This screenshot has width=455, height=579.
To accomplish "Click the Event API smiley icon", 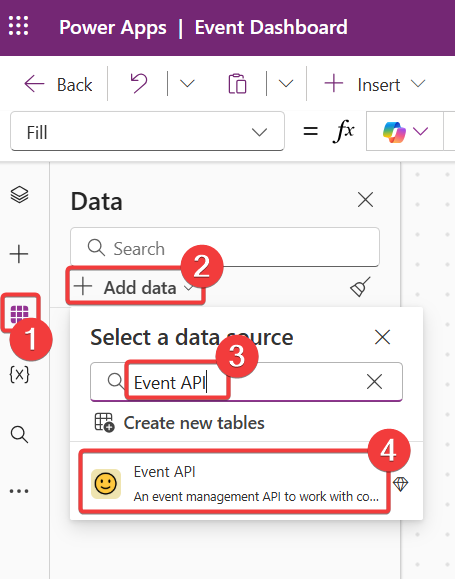I will [106, 484].
